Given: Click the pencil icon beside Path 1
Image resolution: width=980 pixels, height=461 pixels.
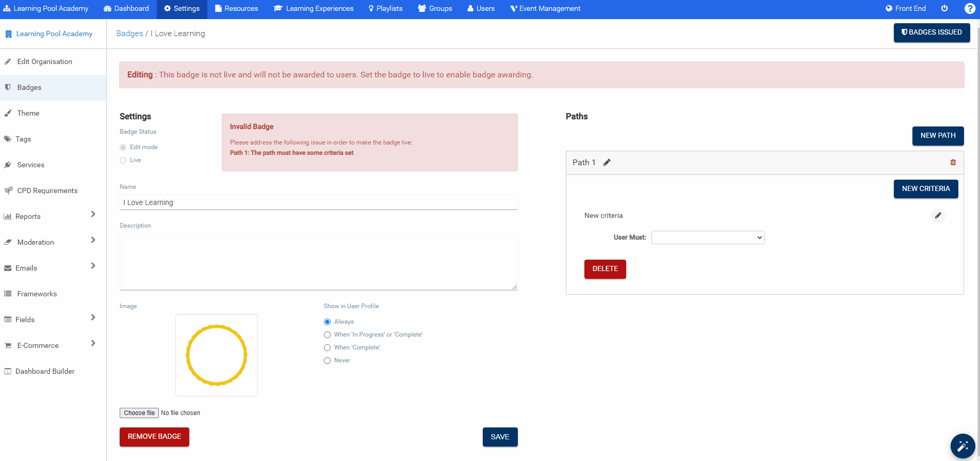Looking at the screenshot, I should (607, 163).
